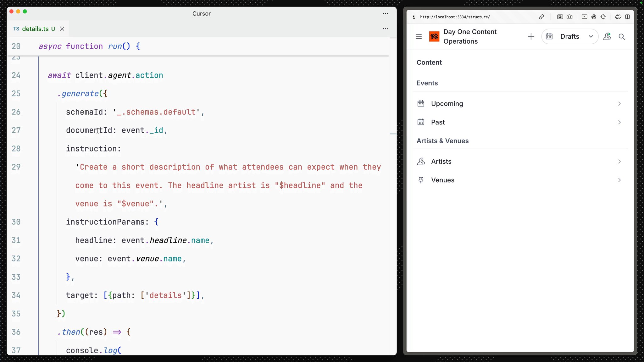The height and width of the screenshot is (362, 644).
Task: Open the presence users icon
Action: (x=607, y=36)
